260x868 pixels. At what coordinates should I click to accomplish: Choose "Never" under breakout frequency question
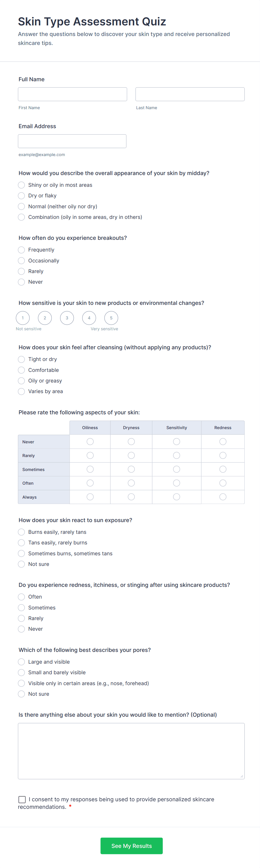coord(21,282)
